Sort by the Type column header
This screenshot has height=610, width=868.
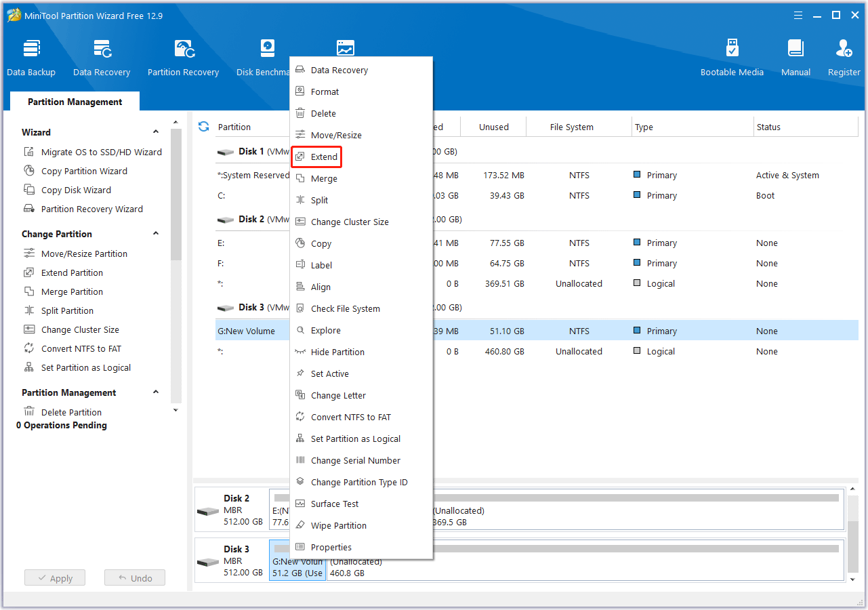coord(693,127)
